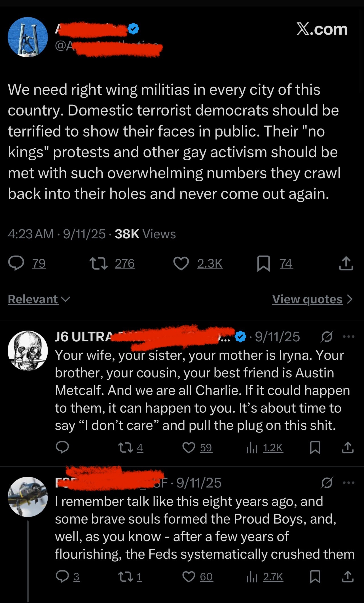Open the main poster's statue avatar
The image size is (364, 603).
click(28, 37)
